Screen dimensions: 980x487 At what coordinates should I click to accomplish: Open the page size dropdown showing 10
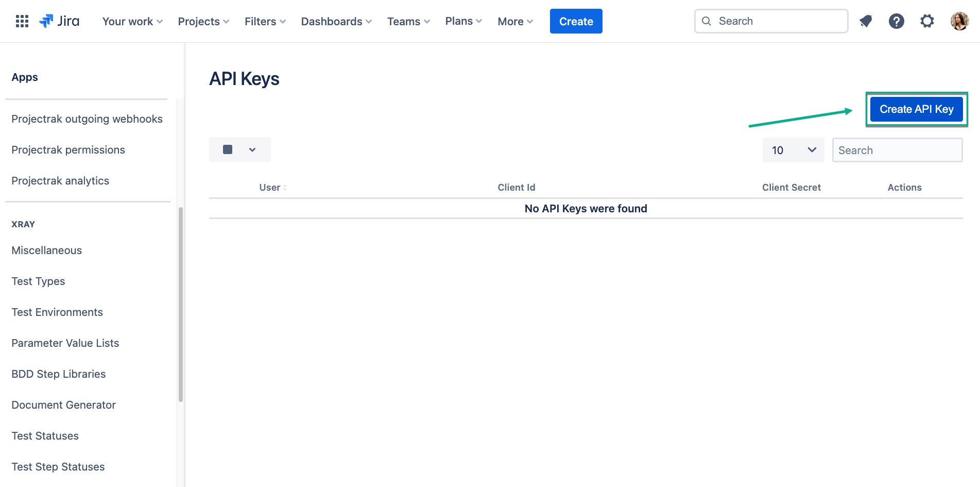click(x=793, y=150)
